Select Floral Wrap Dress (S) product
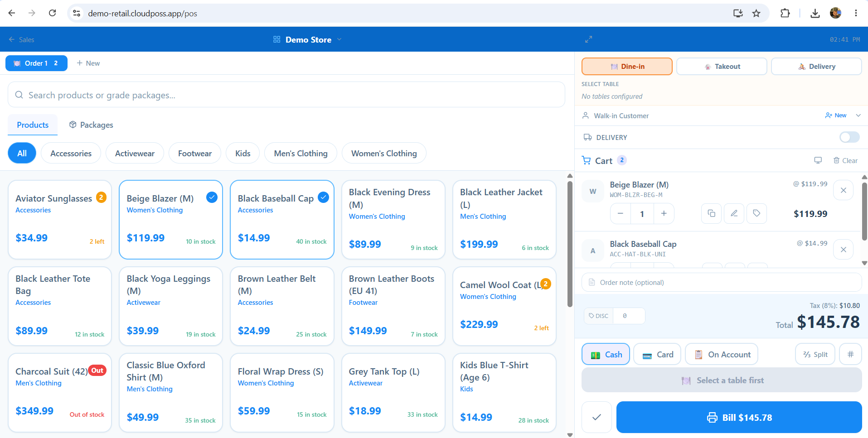 point(282,393)
